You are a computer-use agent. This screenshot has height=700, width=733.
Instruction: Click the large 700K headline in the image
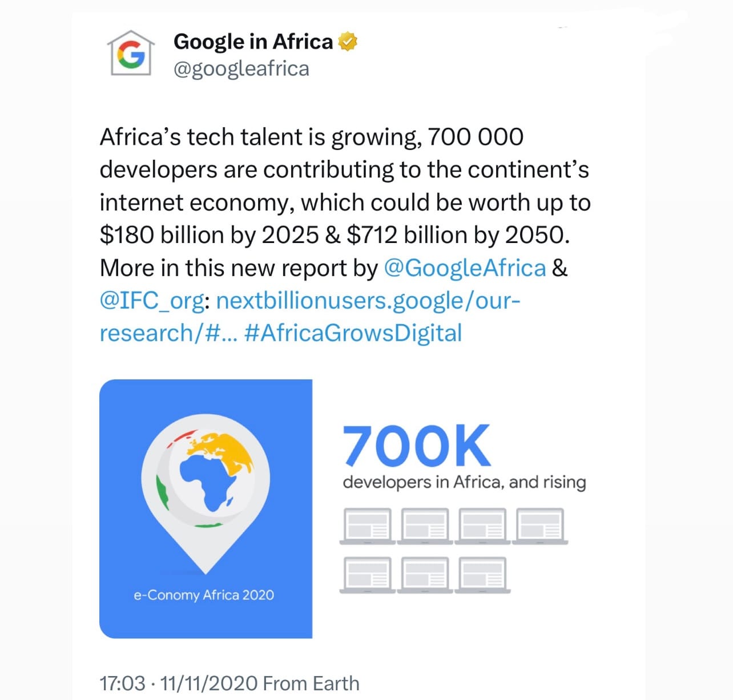(416, 446)
